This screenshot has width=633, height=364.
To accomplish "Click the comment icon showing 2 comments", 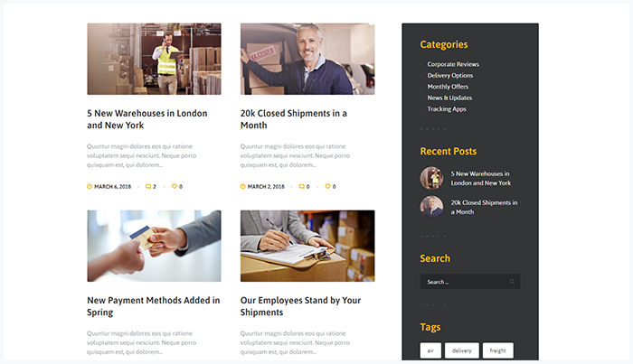I will pos(148,187).
